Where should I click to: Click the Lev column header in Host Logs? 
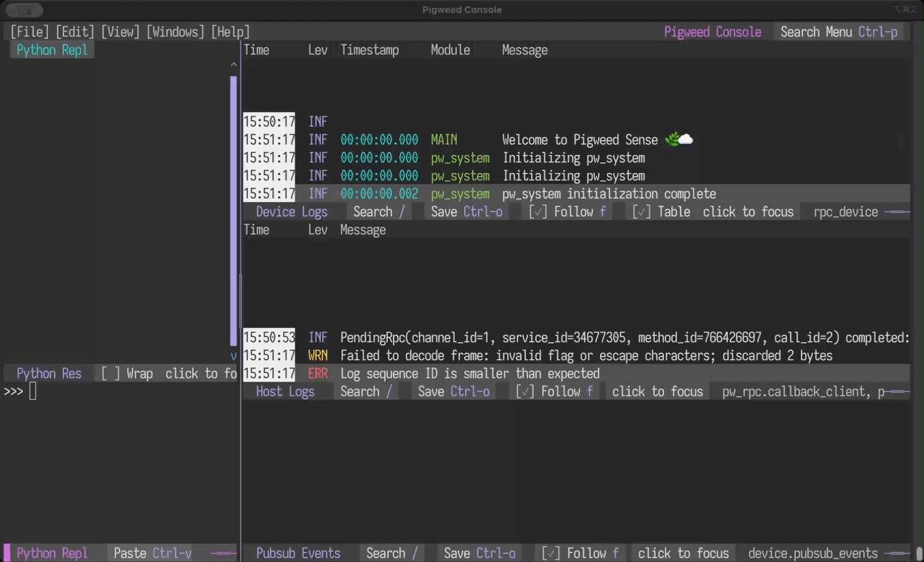[x=318, y=230]
